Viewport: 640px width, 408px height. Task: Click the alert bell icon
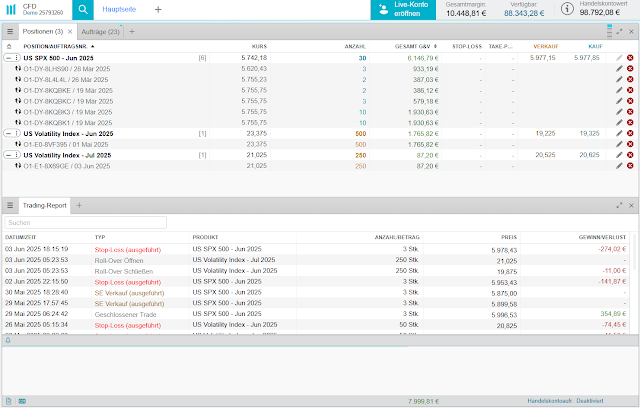pos(8,340)
